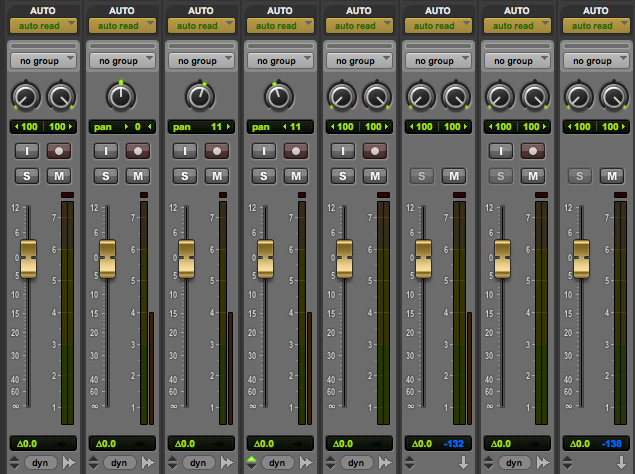Solo the second channel strip
This screenshot has width=635, height=474.
click(106, 176)
